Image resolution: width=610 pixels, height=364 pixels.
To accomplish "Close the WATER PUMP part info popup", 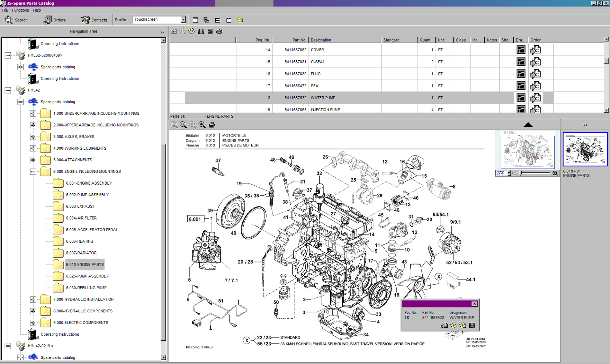I will pyautogui.click(x=474, y=304).
